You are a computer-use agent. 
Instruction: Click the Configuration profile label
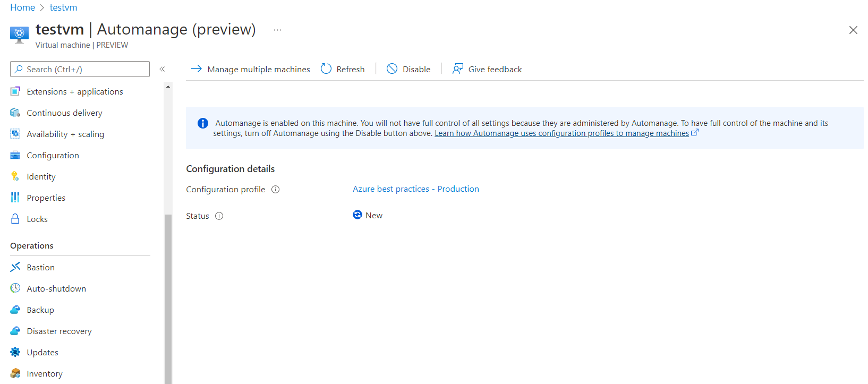(x=226, y=190)
